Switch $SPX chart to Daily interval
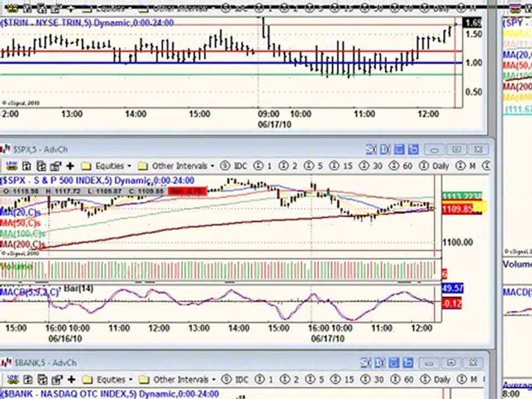 [x=434, y=166]
